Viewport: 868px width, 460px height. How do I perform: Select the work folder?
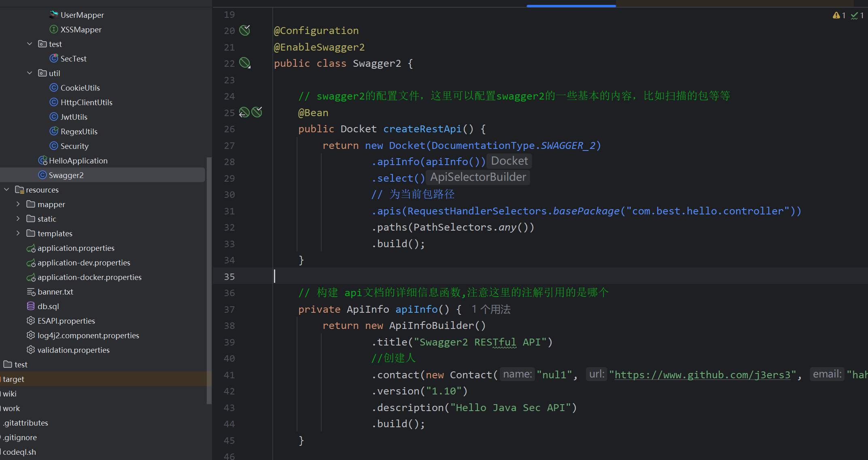coord(11,408)
